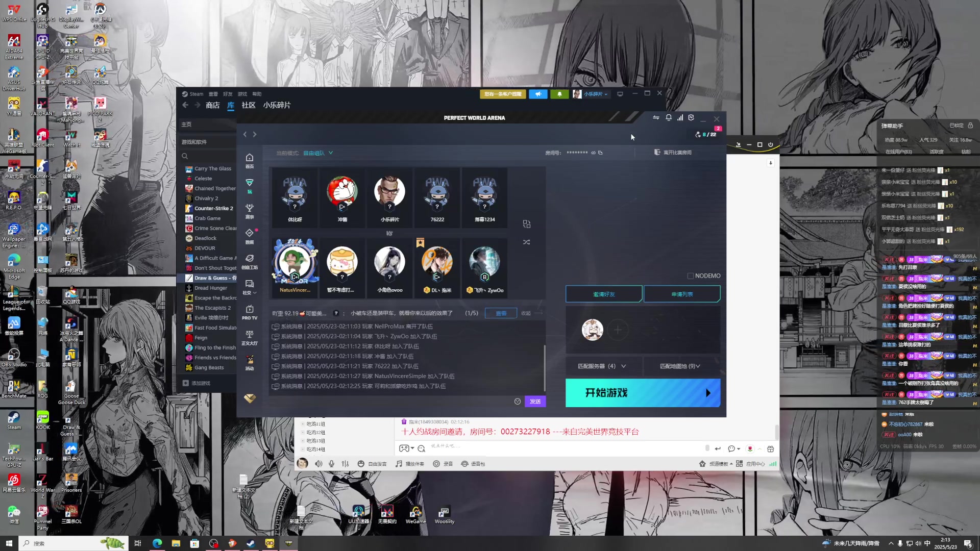Mute the YY speaker icon
This screenshot has height=551, width=980.
coord(318,464)
